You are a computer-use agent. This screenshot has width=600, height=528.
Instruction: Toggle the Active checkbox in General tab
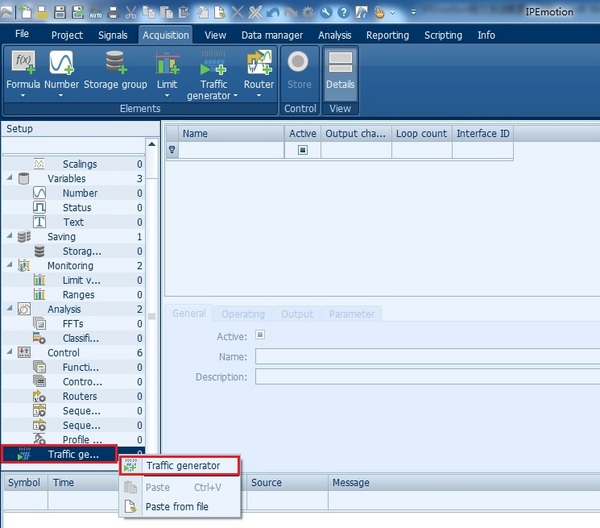click(260, 335)
